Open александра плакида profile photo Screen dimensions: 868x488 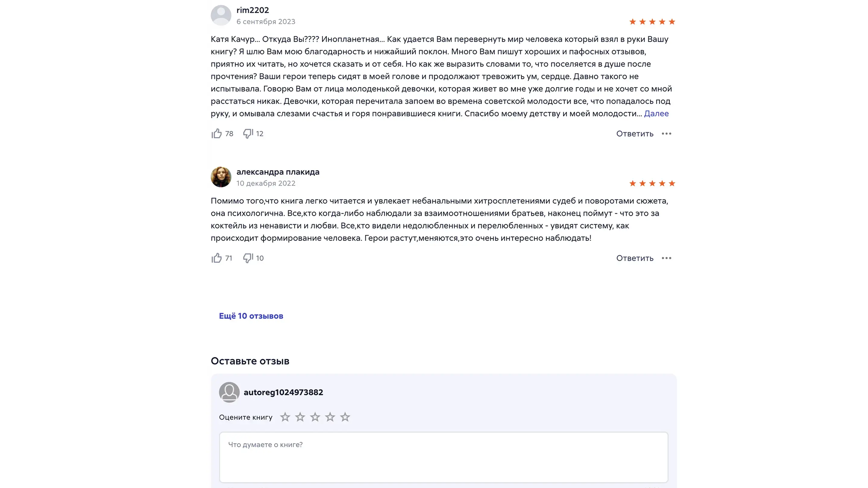[221, 177]
